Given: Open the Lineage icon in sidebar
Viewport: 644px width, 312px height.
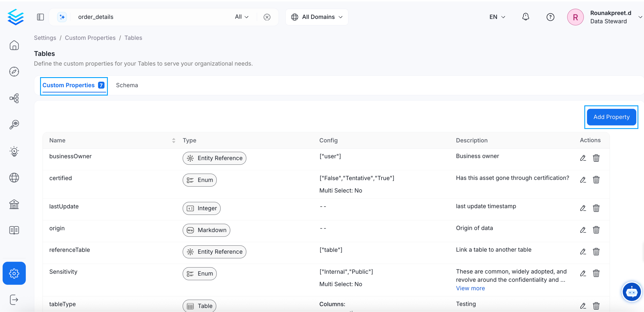Looking at the screenshot, I should pyautogui.click(x=14, y=98).
